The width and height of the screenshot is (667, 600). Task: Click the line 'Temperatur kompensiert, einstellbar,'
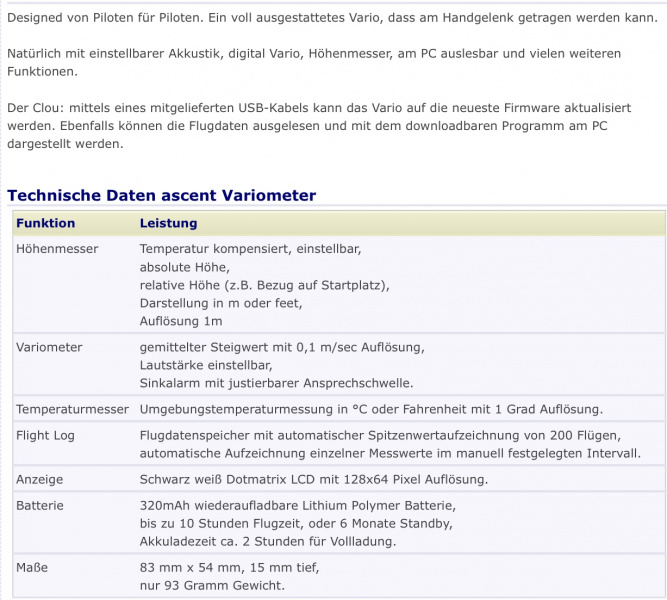pyautogui.click(x=251, y=249)
